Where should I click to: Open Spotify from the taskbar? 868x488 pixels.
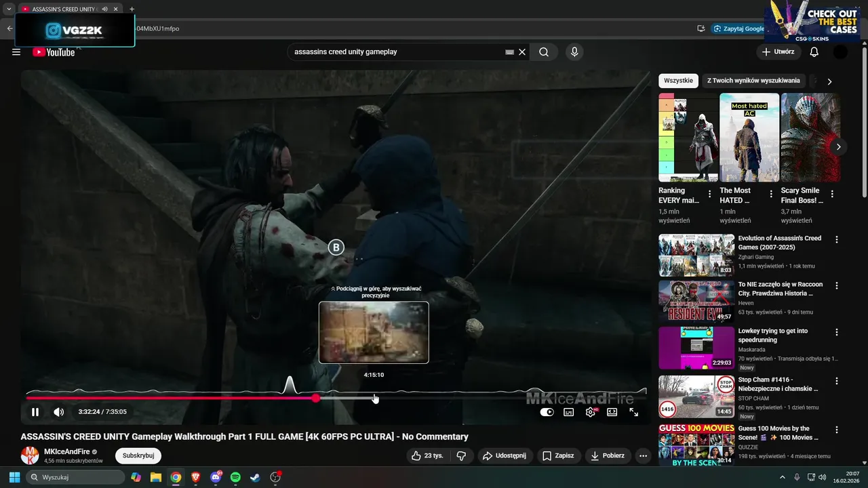(x=235, y=477)
